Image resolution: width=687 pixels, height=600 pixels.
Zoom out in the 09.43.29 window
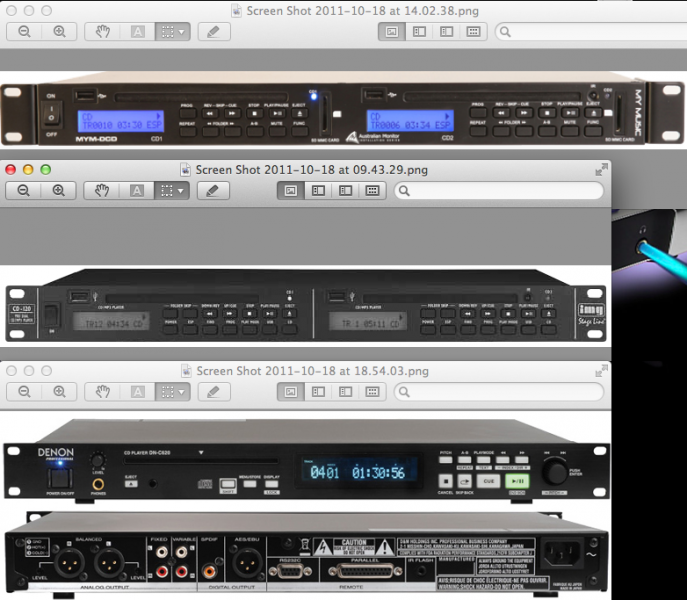(x=23, y=191)
